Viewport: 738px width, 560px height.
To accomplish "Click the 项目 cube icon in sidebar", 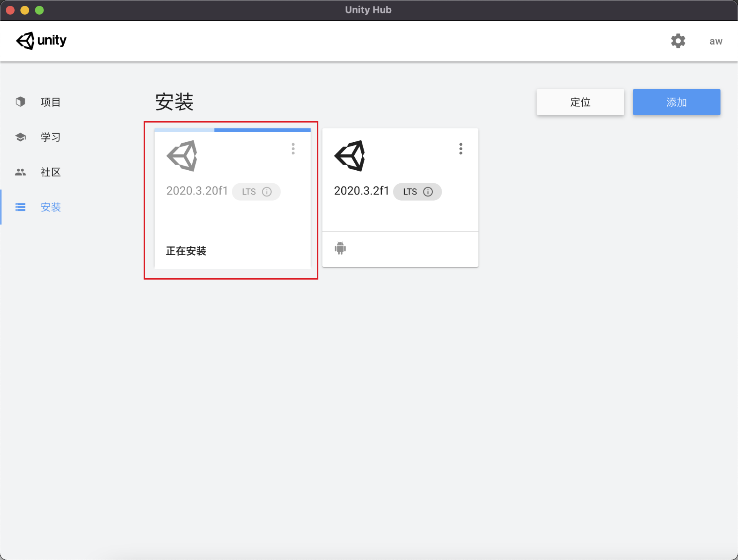I will 20,102.
